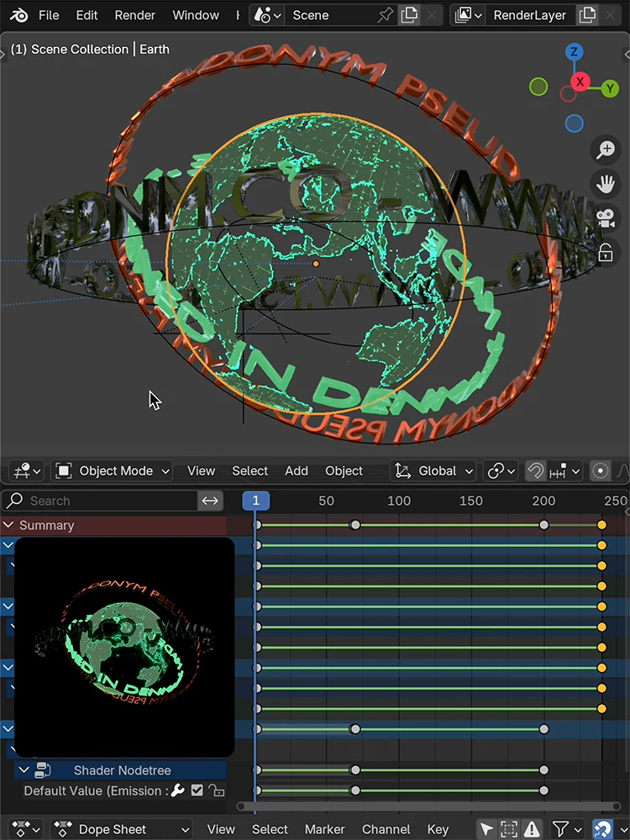630x840 pixels.
Task: Open the viewport View menu
Action: [201, 471]
